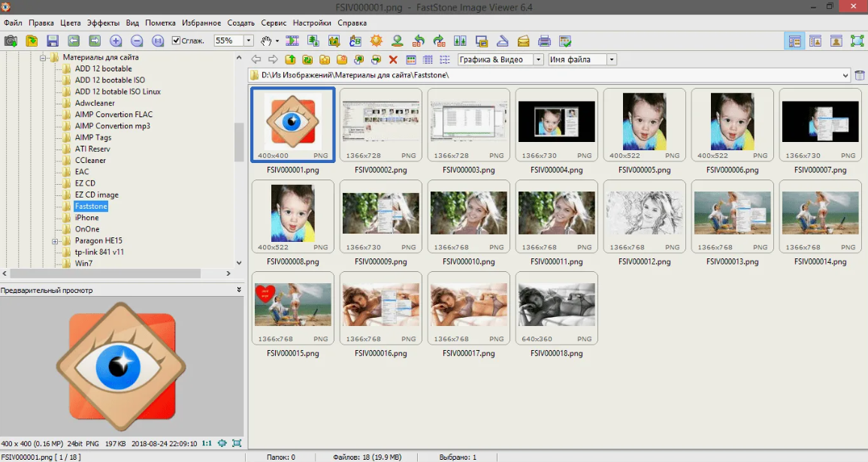Go to next image with green right arrow

tap(95, 41)
